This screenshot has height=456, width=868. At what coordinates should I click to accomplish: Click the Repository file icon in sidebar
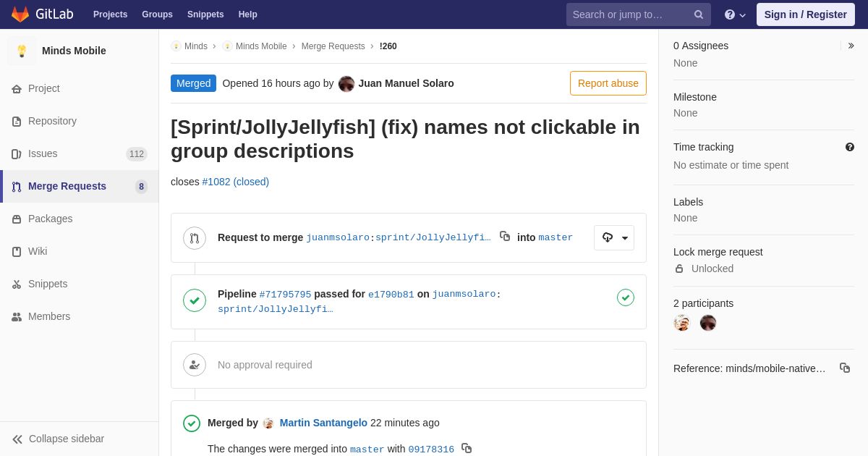(x=17, y=122)
